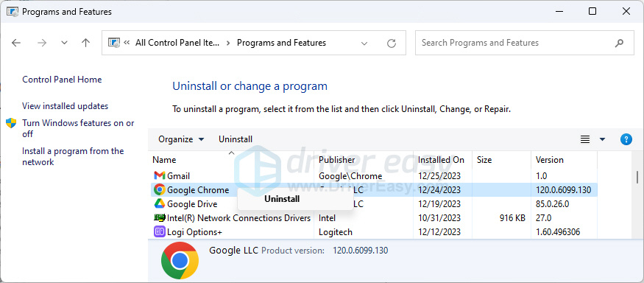Click the Back navigation arrow

click(x=16, y=43)
